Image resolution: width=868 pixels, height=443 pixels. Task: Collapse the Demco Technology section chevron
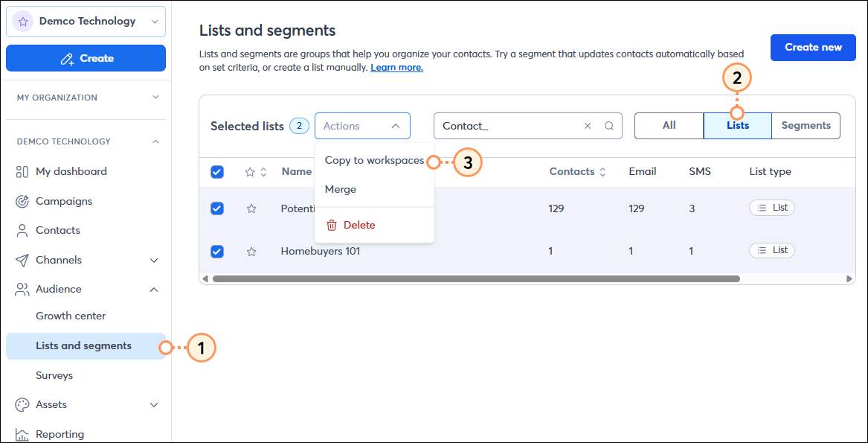pyautogui.click(x=155, y=142)
